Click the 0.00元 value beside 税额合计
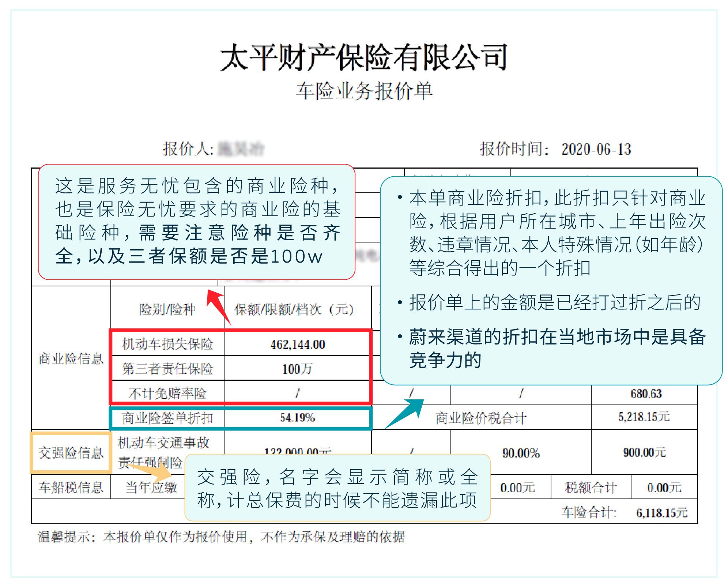The image size is (728, 587). [x=664, y=488]
